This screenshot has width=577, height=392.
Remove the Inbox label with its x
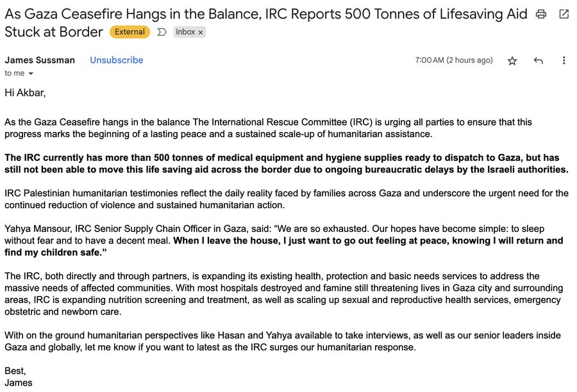click(201, 32)
